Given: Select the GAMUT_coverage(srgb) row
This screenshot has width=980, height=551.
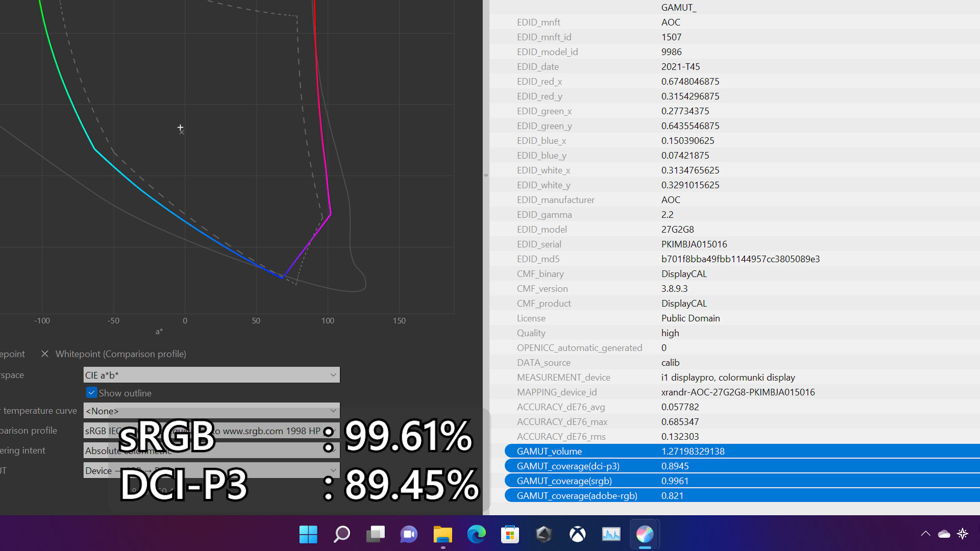Looking at the screenshot, I should point(742,481).
